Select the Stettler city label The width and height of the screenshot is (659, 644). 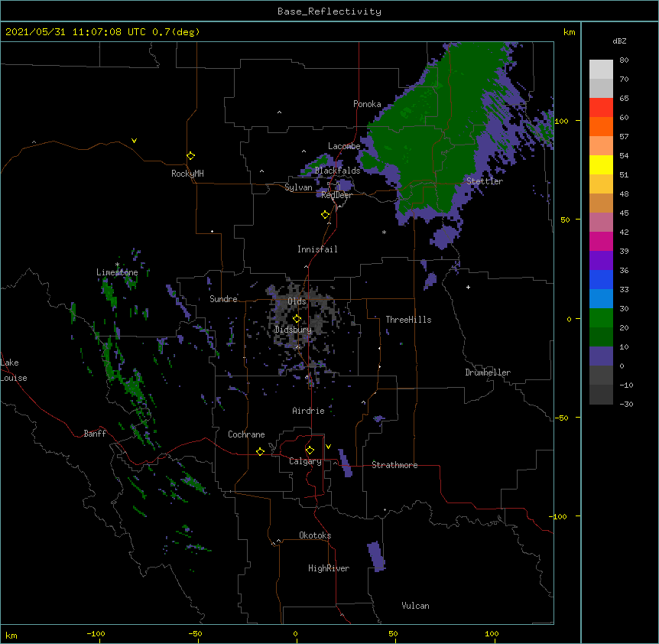[x=485, y=181]
